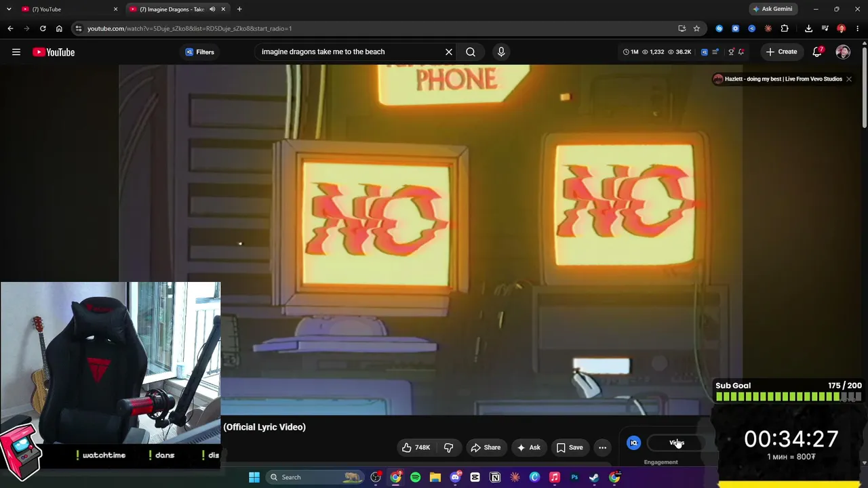Open OBS Studio from the taskbar
Screen dimensions: 868x488
click(376, 477)
